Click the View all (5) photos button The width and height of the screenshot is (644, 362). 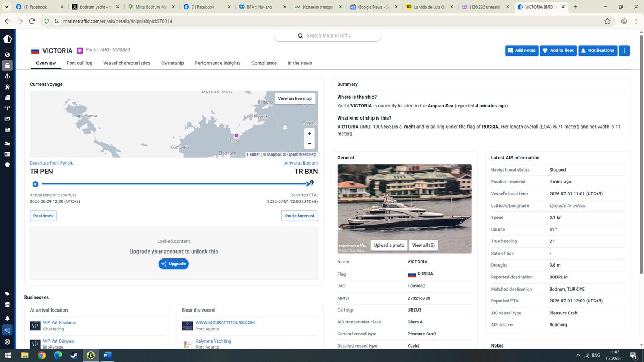pyautogui.click(x=423, y=245)
